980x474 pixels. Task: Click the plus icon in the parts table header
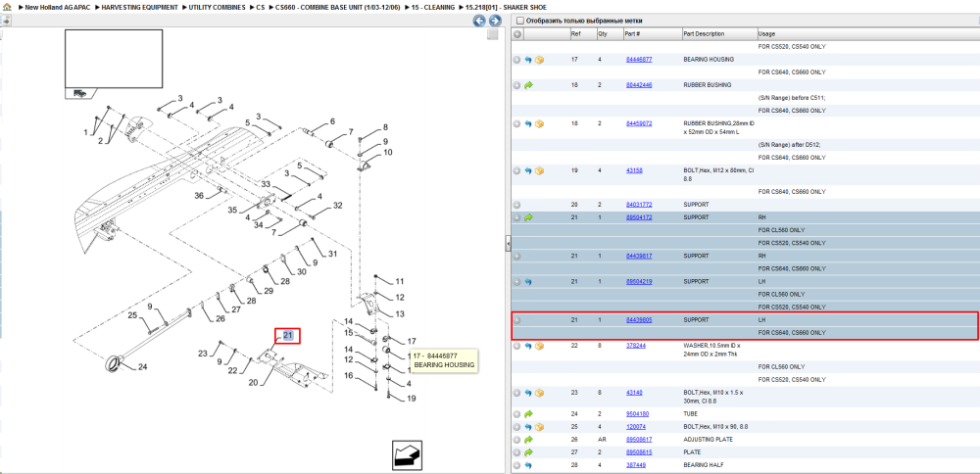point(516,33)
